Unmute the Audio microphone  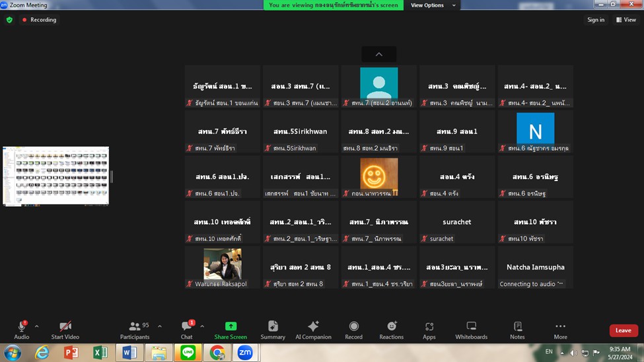point(22,330)
